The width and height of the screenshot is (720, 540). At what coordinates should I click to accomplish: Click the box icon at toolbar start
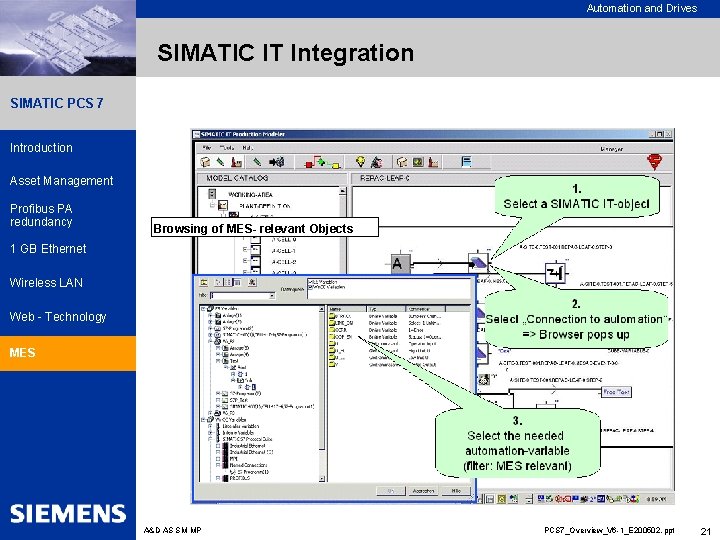[205, 162]
